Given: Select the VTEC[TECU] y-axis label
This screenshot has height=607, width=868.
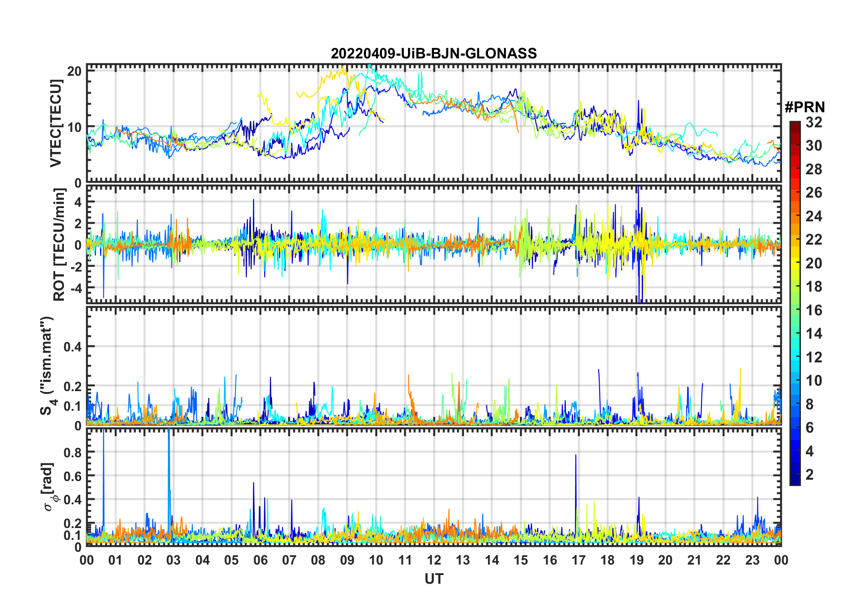Looking at the screenshot, I should click(56, 123).
